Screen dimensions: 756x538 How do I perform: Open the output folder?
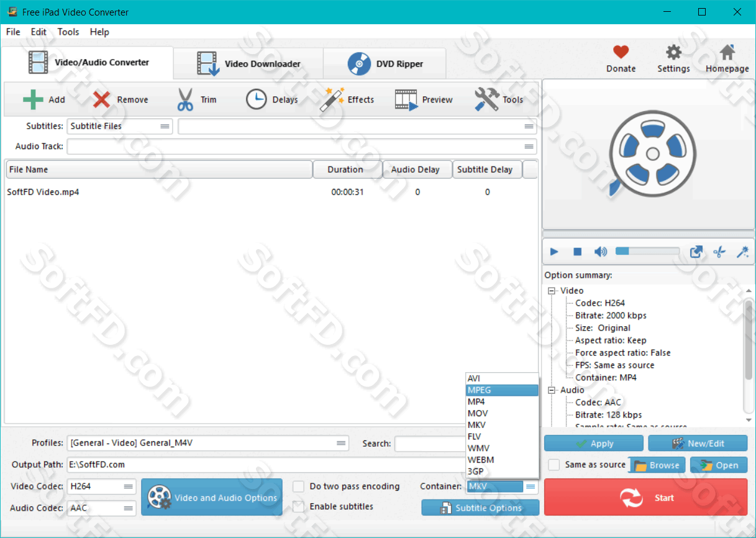point(719,465)
